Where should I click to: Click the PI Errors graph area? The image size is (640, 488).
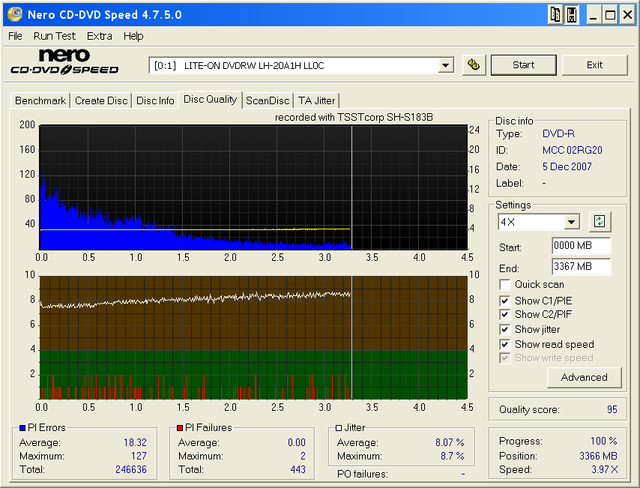tap(253, 187)
